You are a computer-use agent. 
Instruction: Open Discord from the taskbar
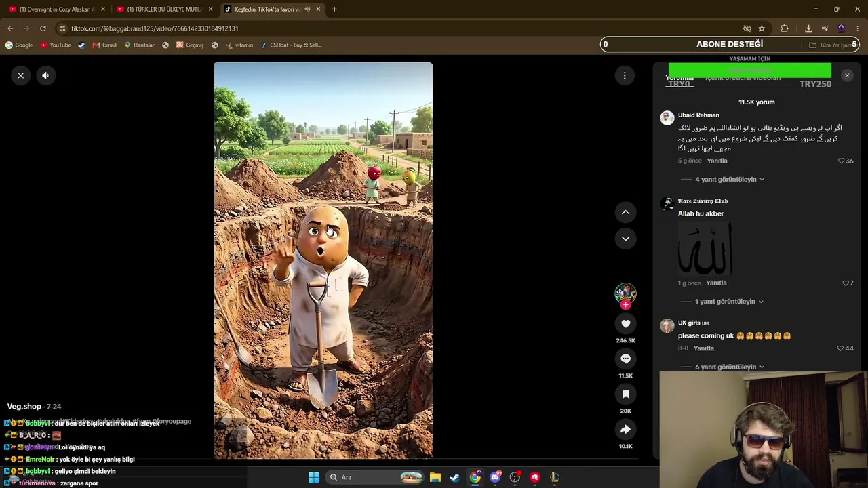[495, 477]
